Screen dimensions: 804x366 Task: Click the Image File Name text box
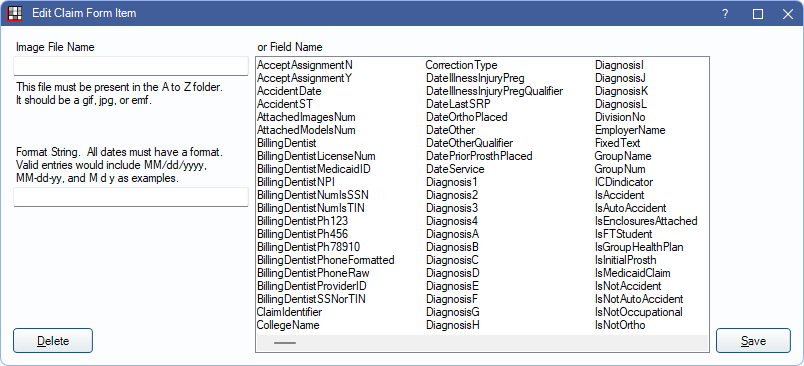point(131,66)
